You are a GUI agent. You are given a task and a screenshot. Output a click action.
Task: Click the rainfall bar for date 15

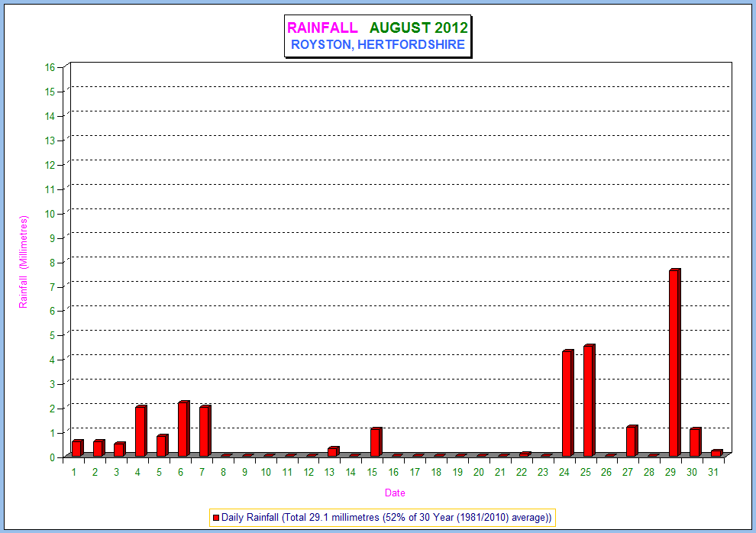tap(376, 442)
